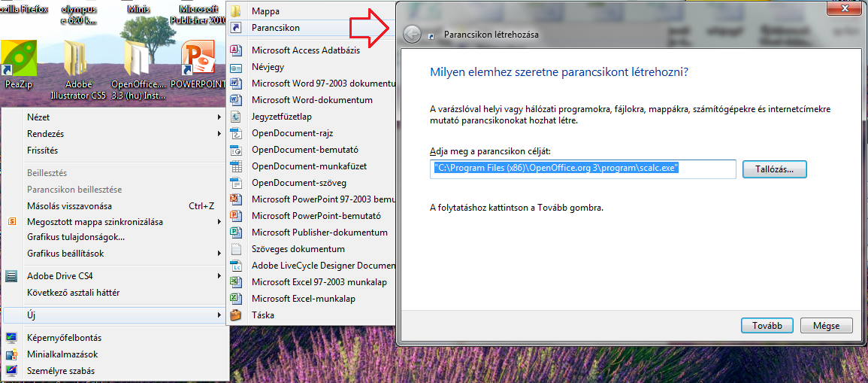This screenshot has width=868, height=383.
Task: Click the Microsoft Publisher-dokumentum icon
Action: [237, 233]
